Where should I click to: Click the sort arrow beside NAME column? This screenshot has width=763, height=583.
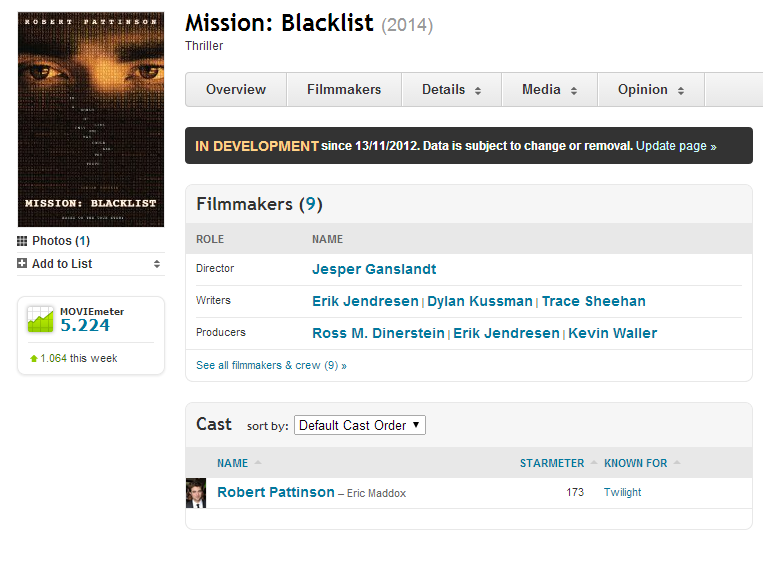[258, 462]
